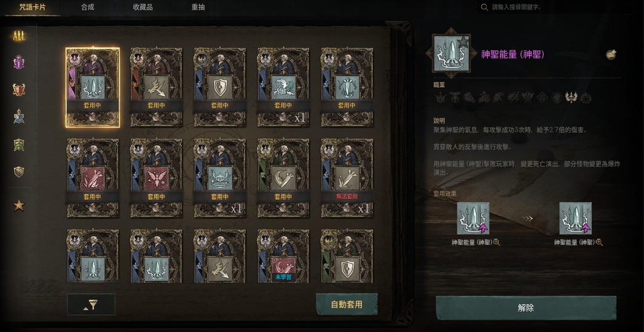The height and width of the screenshot is (332, 644).
Task: Select the card labeled 未學習
Action: (283, 256)
